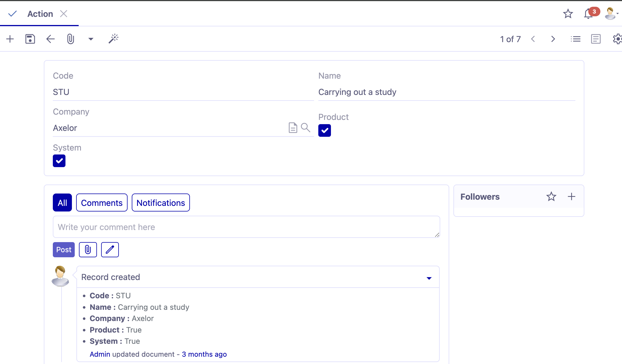
Task: Click the Post button
Action: tap(64, 250)
